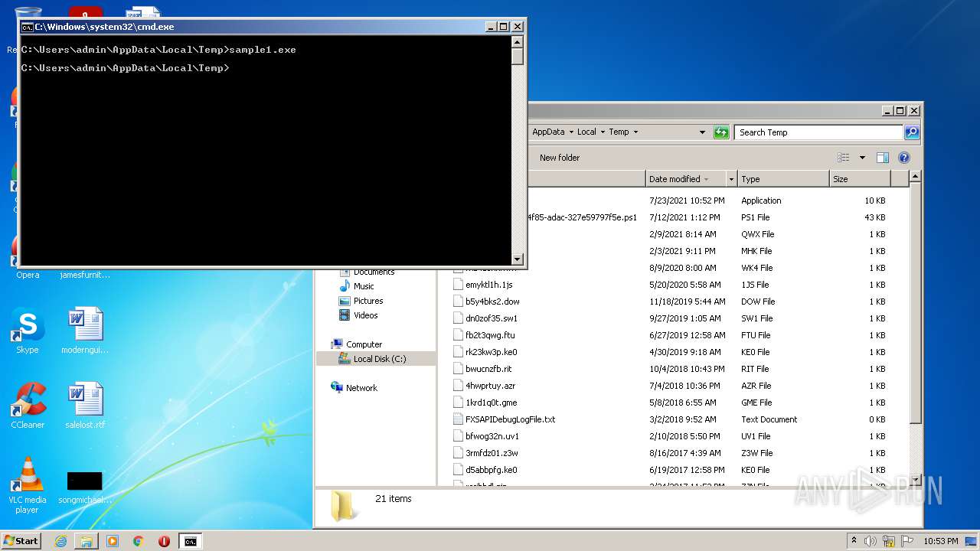The width and height of the screenshot is (980, 551).
Task: Select Pictures in the navigation pane
Action: 368,301
